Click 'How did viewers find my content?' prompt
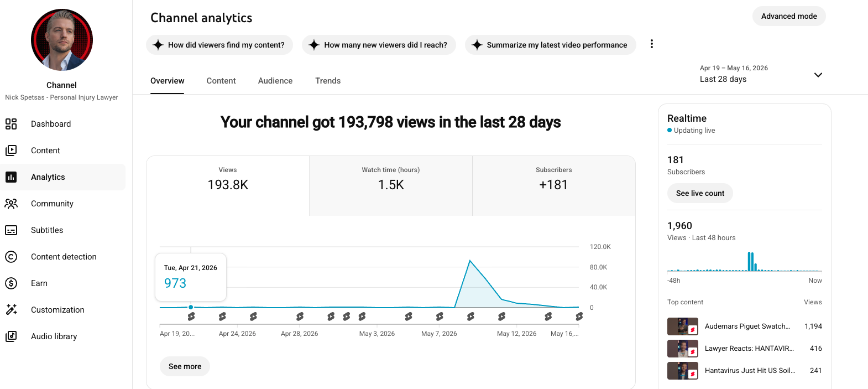Viewport: 868px width, 389px height. pyautogui.click(x=219, y=45)
